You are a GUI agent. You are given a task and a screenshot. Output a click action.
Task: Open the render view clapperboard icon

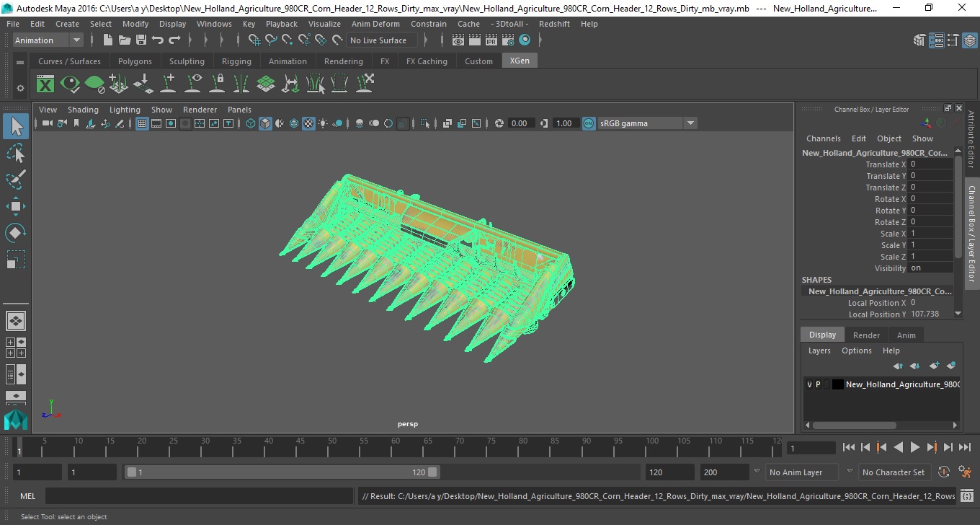tap(458, 40)
